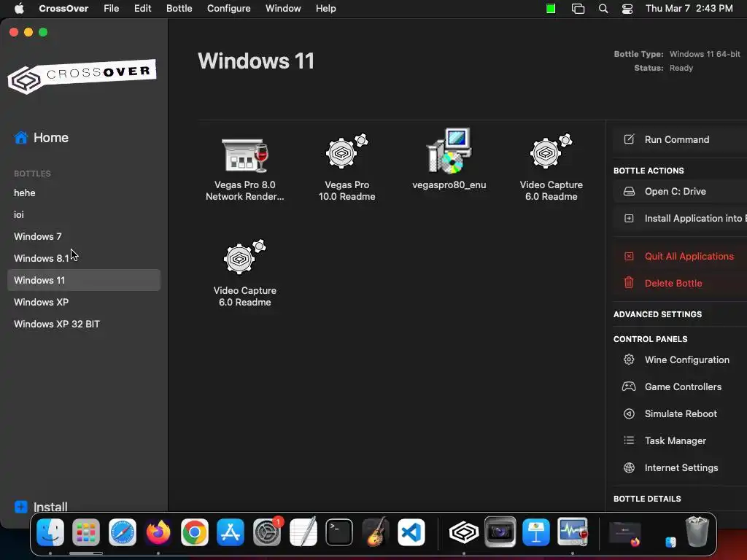Open TextEdit from the Dock

pos(303,532)
